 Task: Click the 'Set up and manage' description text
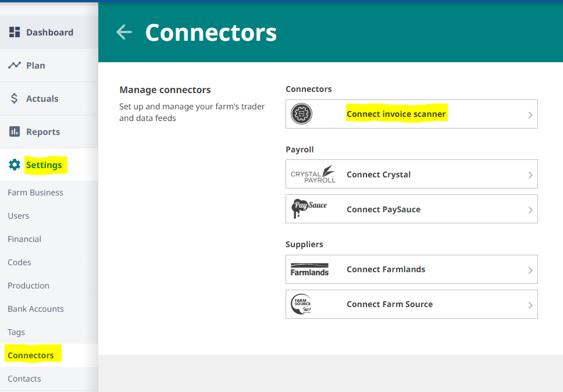(192, 112)
